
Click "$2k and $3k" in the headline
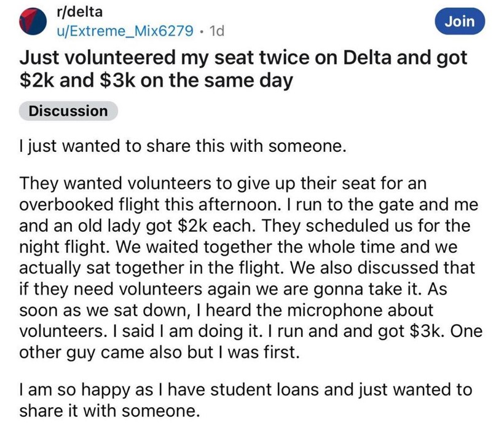pos(77,81)
